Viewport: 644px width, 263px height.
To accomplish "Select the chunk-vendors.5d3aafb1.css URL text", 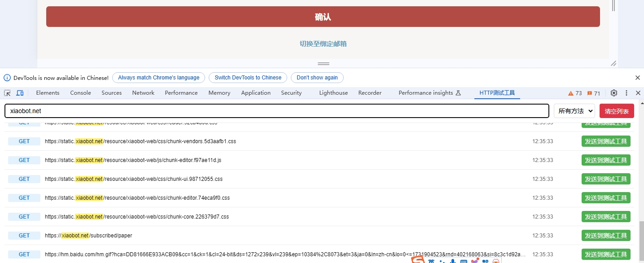I will coord(140,141).
